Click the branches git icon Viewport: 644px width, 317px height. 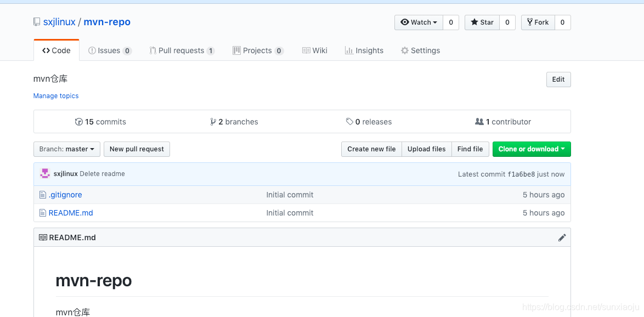pyautogui.click(x=213, y=122)
